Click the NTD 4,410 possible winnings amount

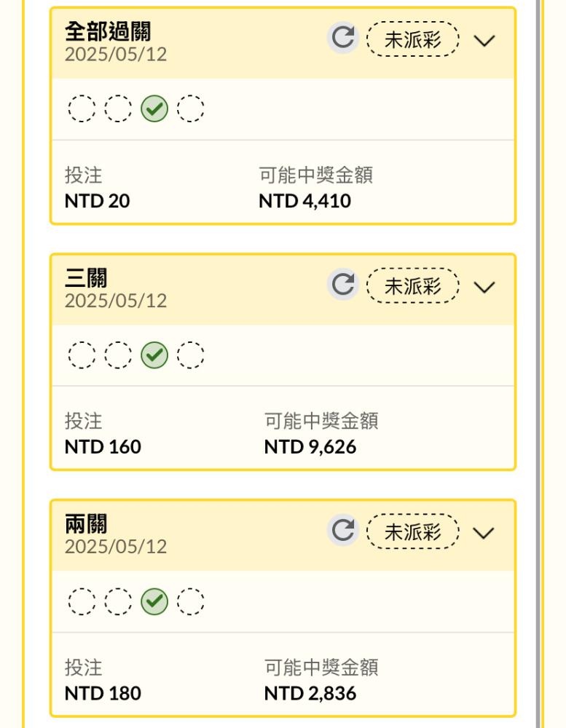coord(304,201)
